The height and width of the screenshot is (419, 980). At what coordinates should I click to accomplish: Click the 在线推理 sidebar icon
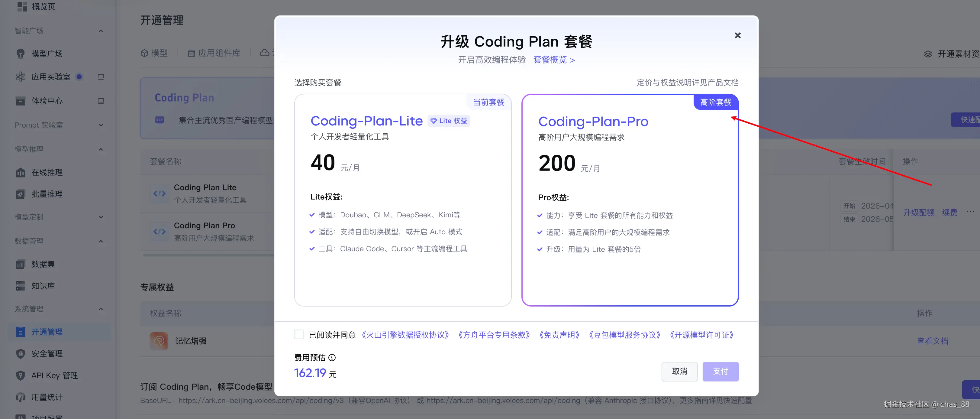[x=21, y=172]
